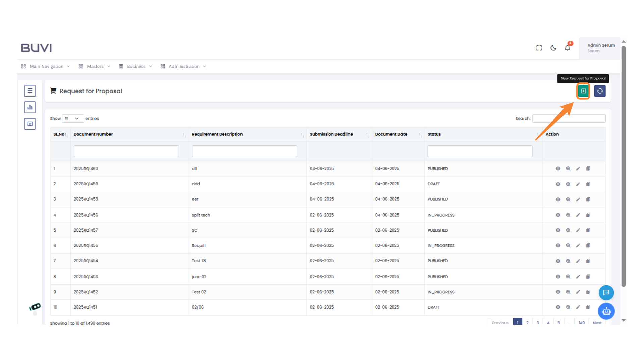This screenshot has width=644, height=362.
Task: Go to the Next page
Action: click(597, 323)
